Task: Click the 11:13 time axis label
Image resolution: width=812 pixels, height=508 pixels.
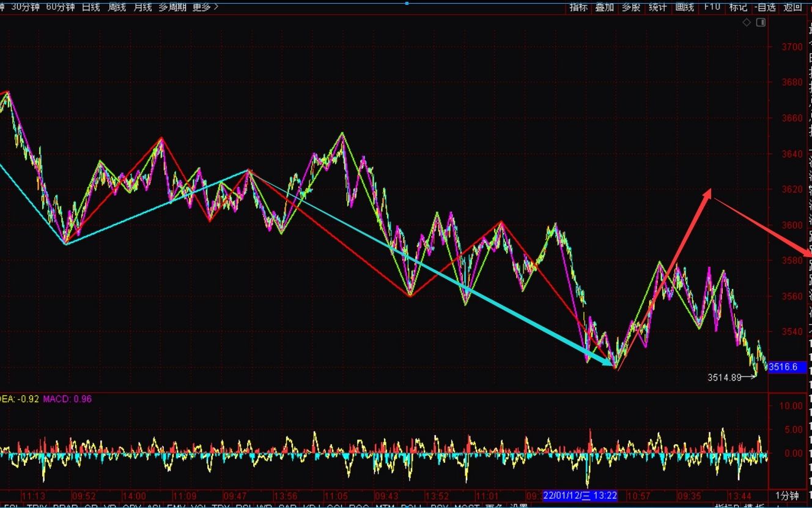Action: coord(33,496)
